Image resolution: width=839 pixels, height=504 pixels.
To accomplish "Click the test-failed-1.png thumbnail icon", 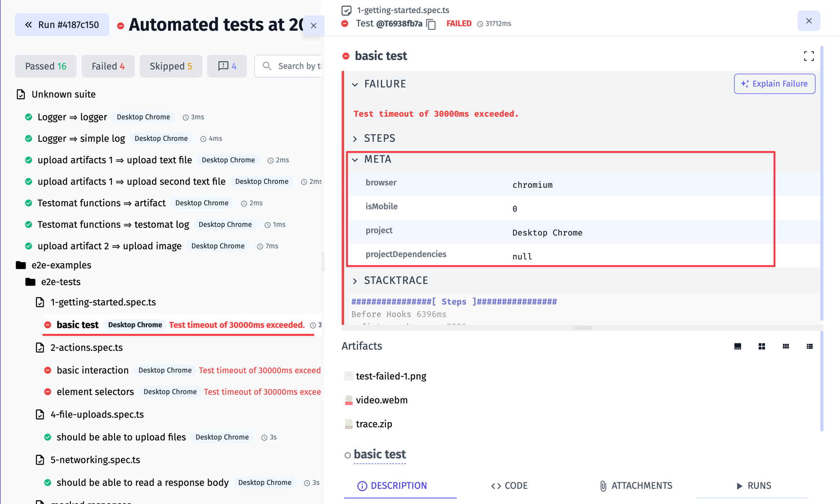I will (349, 376).
